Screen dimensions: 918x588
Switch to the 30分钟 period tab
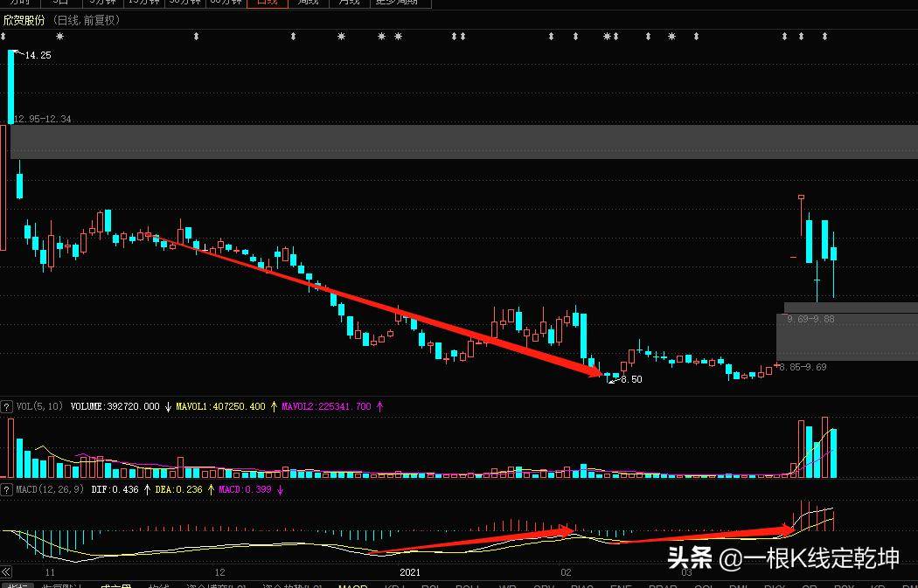pos(185,3)
